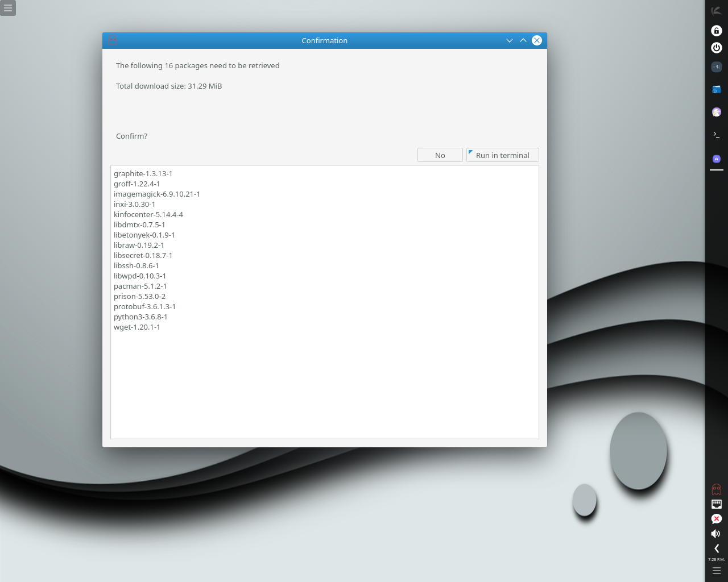Select wget-1.20.1-1 entry
The height and width of the screenshot is (582, 728).
pos(136,327)
